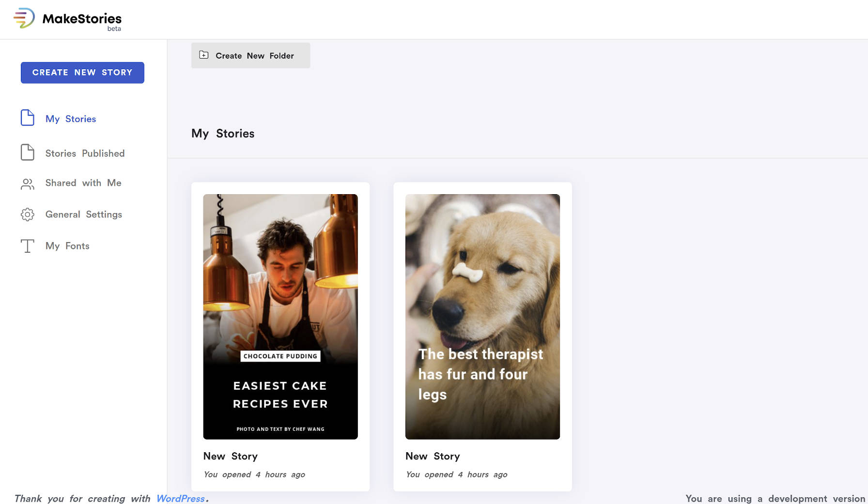The width and height of the screenshot is (868, 504).
Task: Open settings via the gear icon
Action: point(28,214)
